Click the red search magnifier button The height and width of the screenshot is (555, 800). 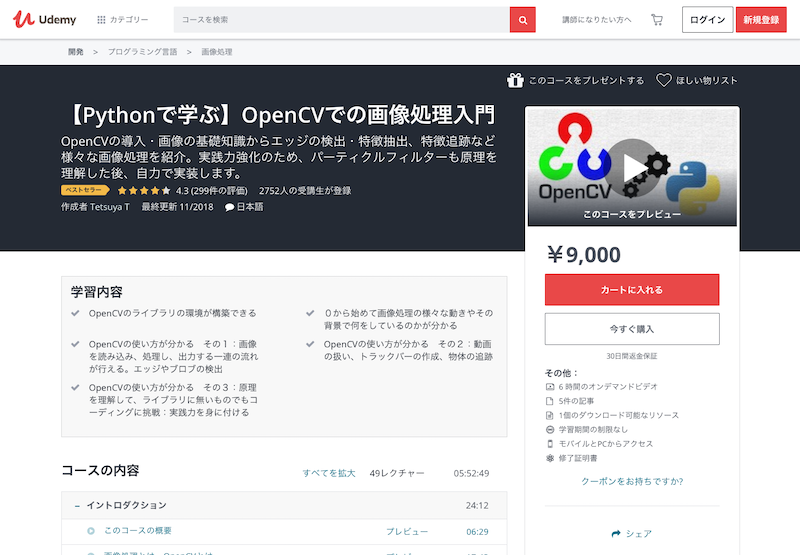click(522, 20)
